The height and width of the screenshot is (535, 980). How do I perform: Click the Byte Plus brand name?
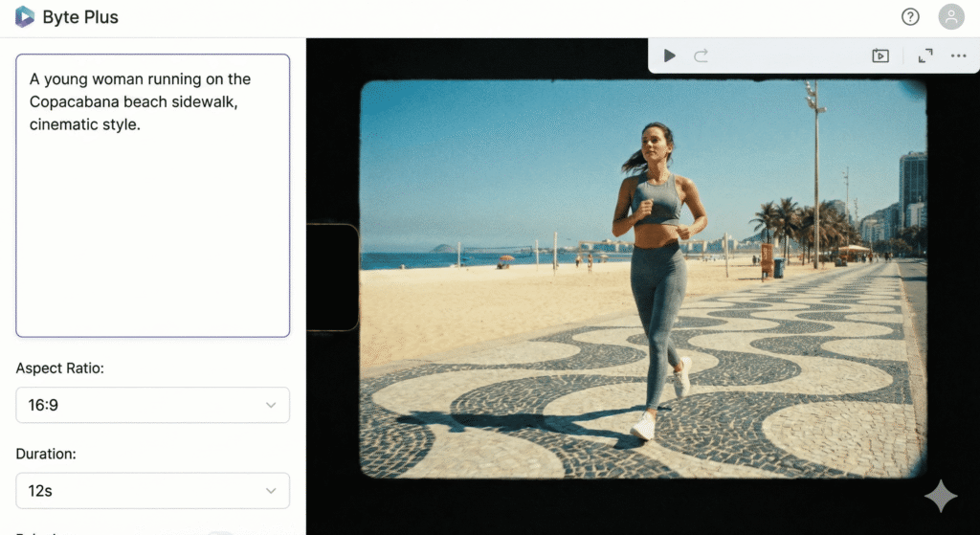[x=80, y=17]
